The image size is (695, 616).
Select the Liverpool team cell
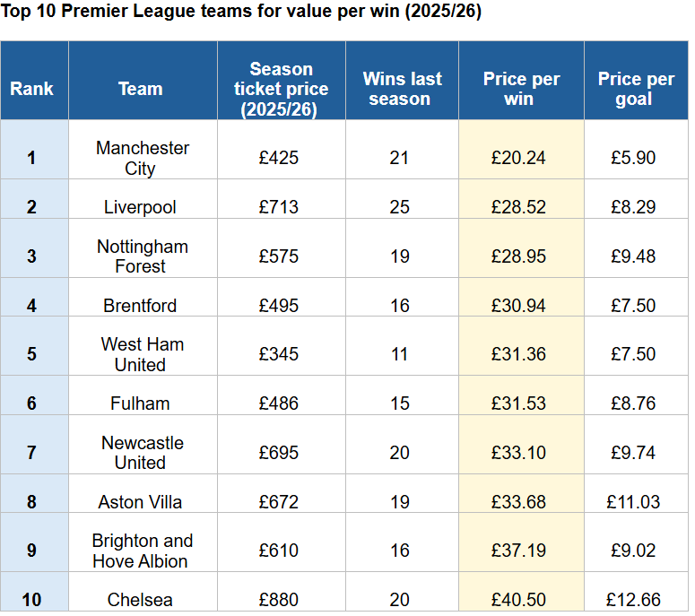(140, 207)
